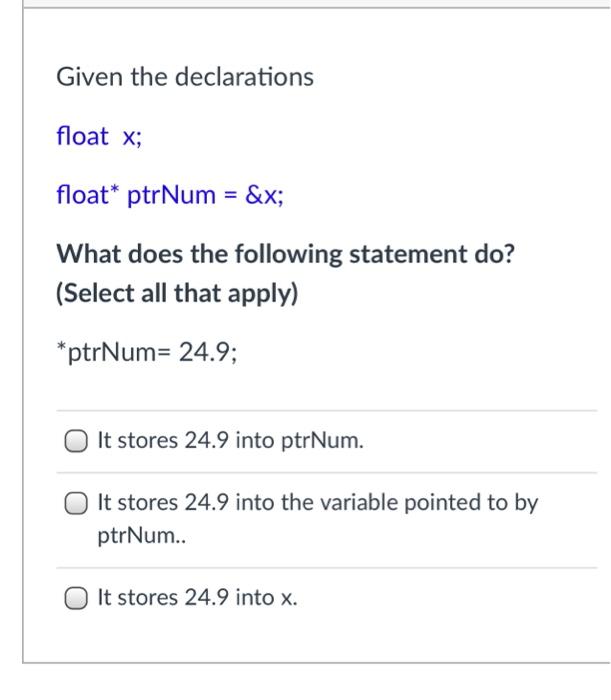Click the word "statement" in the bold question
The image size is (611, 700).
(x=407, y=254)
